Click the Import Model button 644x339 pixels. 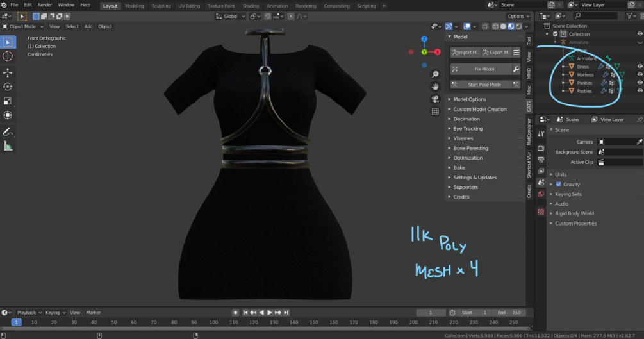click(465, 53)
